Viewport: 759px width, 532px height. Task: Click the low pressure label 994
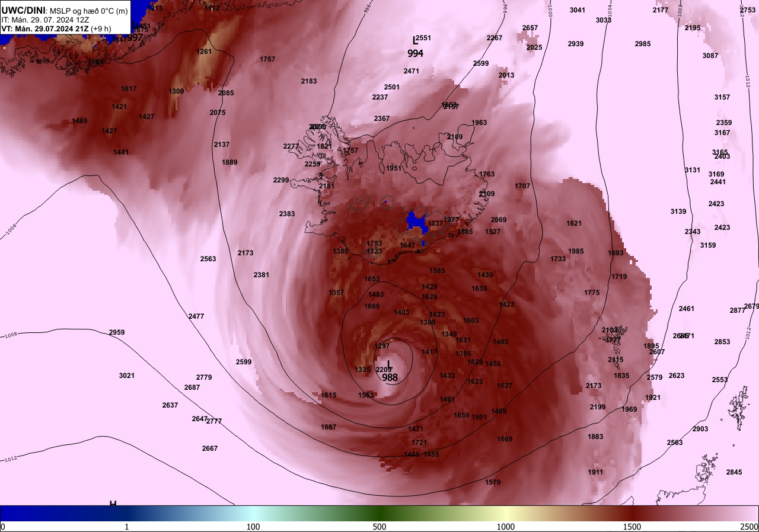click(415, 53)
